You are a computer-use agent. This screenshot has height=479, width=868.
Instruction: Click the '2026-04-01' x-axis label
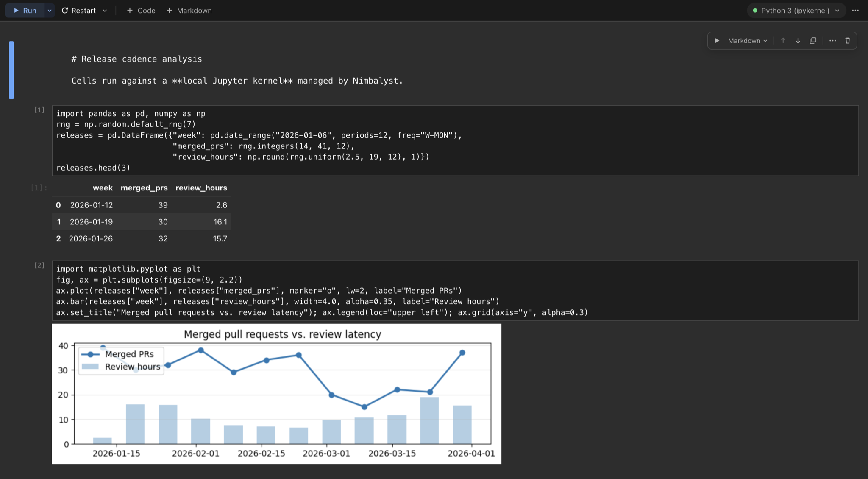(471, 454)
